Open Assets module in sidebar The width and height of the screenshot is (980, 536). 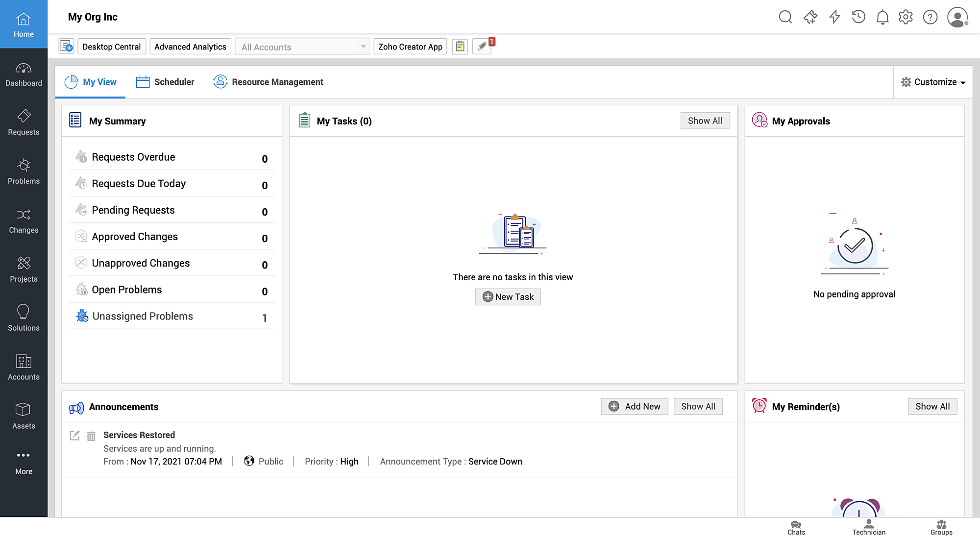(24, 416)
